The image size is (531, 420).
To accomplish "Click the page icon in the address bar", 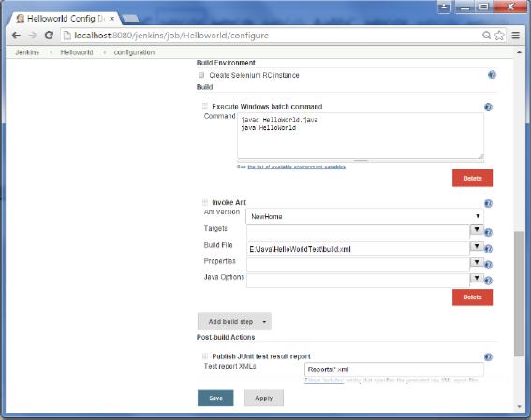I will [x=67, y=36].
